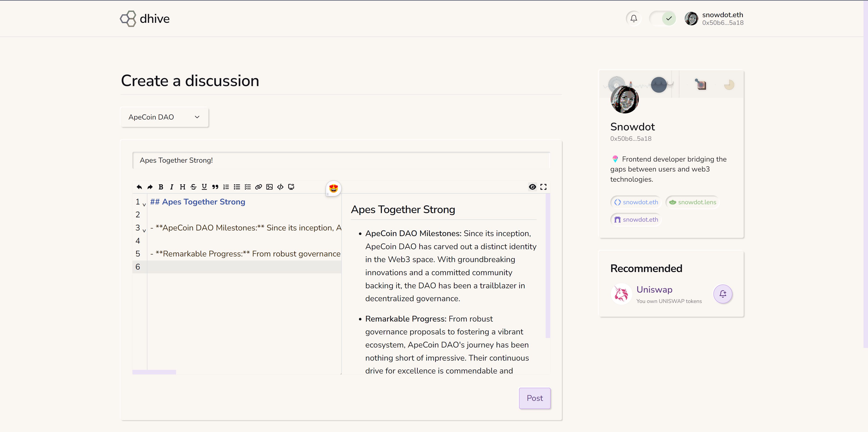Click the Apes Together Strong preview heading
Viewport: 868px width, 432px height.
pyautogui.click(x=403, y=209)
